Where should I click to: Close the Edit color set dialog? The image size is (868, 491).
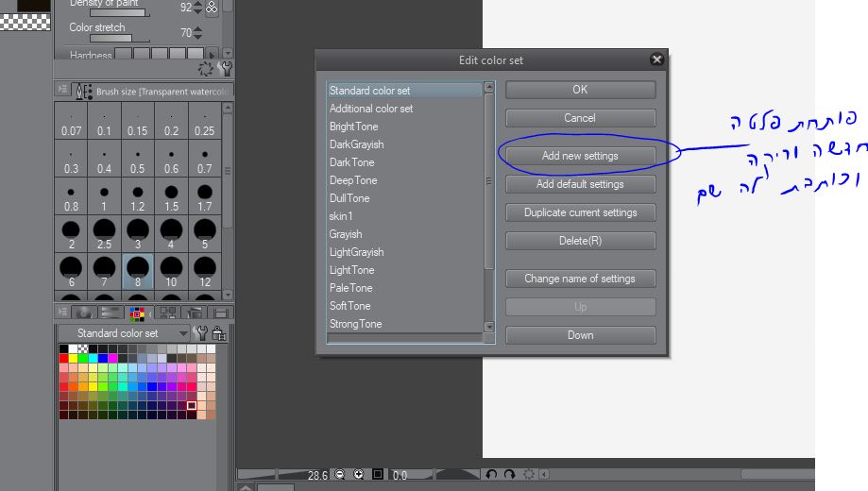pyautogui.click(x=656, y=59)
